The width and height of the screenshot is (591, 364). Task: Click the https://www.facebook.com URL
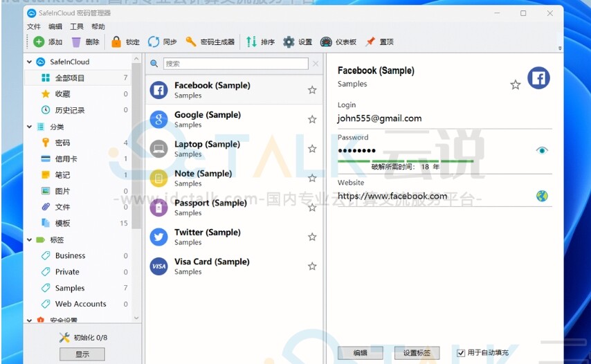point(392,196)
